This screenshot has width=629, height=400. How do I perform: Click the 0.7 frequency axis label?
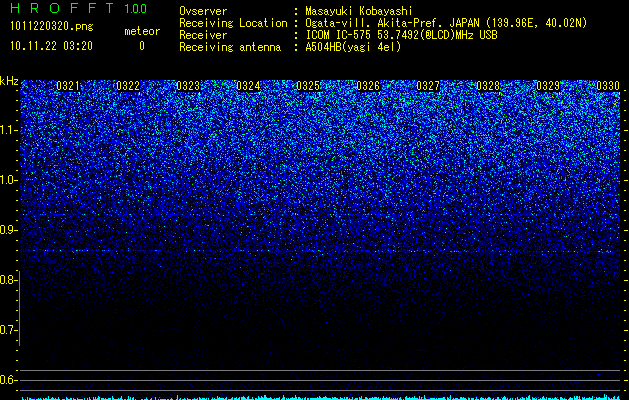(x=8, y=330)
